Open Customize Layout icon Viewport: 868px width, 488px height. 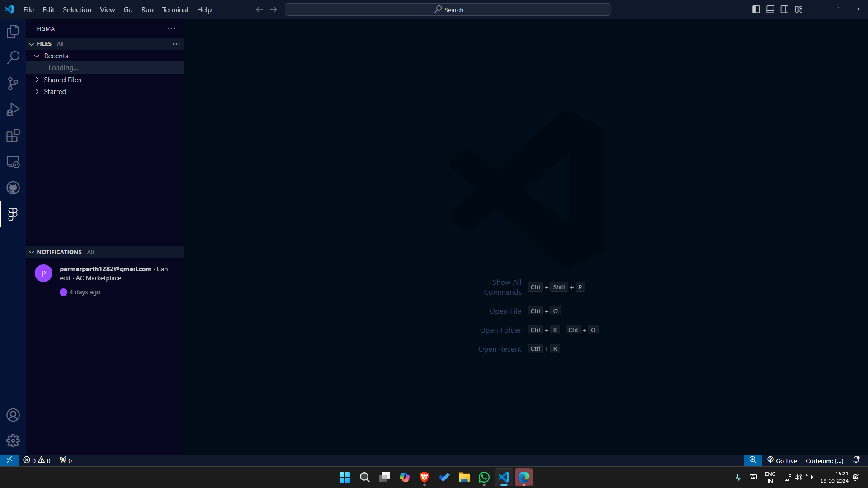799,9
